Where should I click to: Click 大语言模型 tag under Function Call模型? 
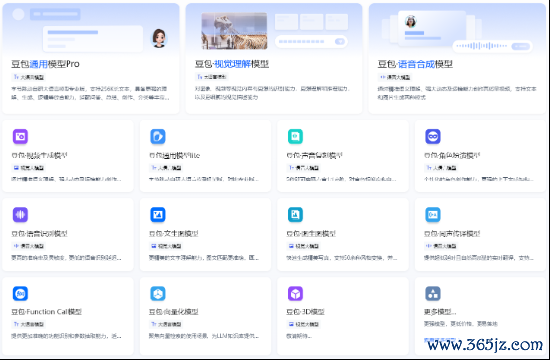[x=29, y=324]
